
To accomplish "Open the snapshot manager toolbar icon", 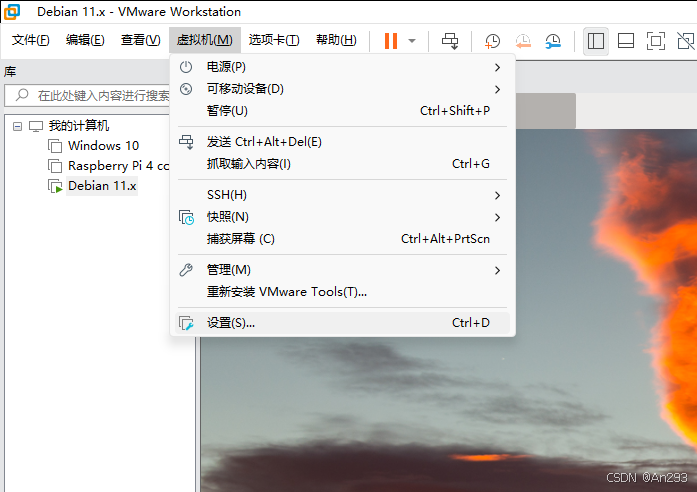I will click(x=553, y=41).
